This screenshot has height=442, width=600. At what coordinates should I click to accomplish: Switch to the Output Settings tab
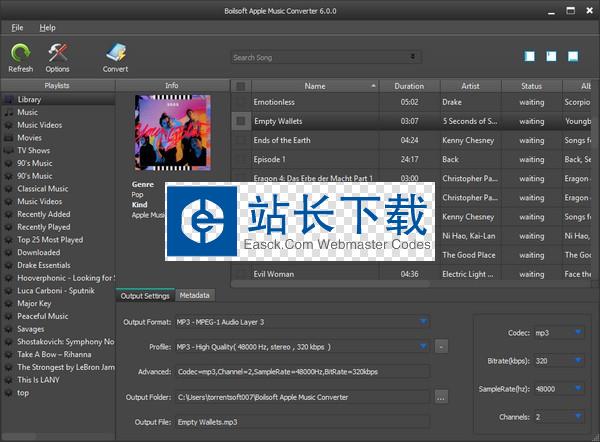tap(145, 296)
